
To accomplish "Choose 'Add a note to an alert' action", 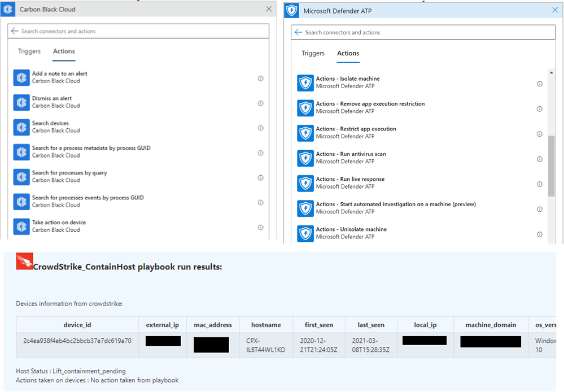I will [x=138, y=78].
